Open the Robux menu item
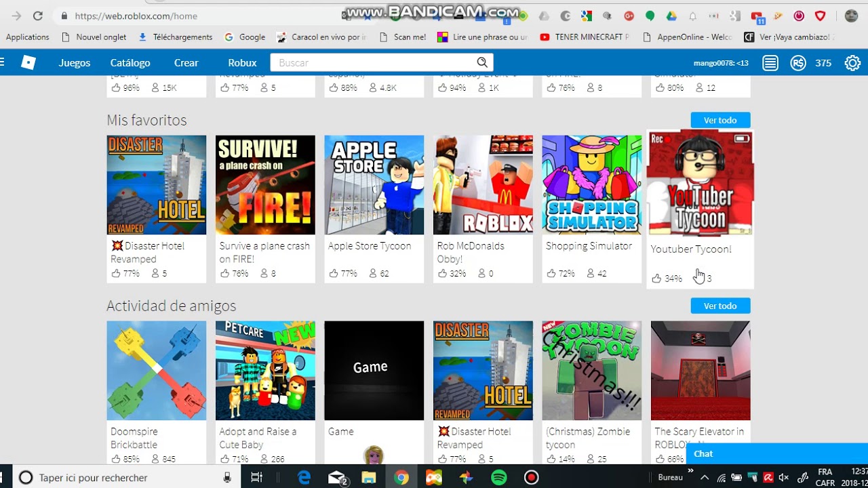Screen dimensions: 868x488 coord(242,62)
